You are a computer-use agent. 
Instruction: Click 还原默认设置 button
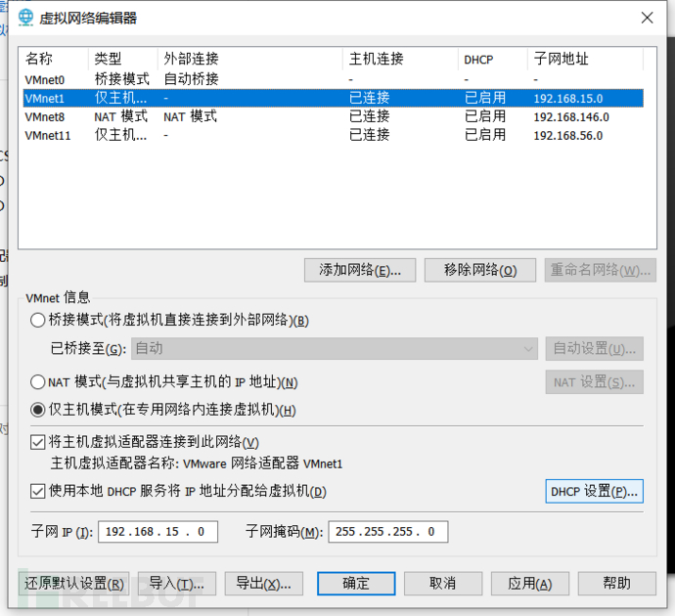[74, 584]
